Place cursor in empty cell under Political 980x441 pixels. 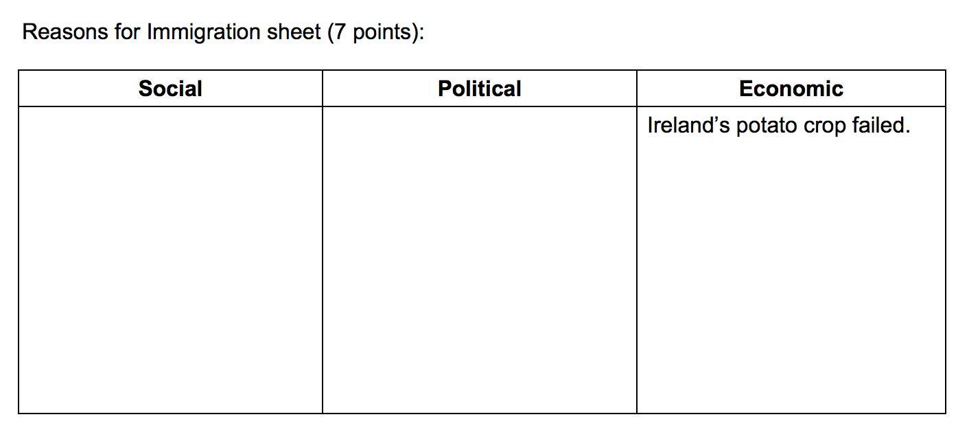[479, 260]
